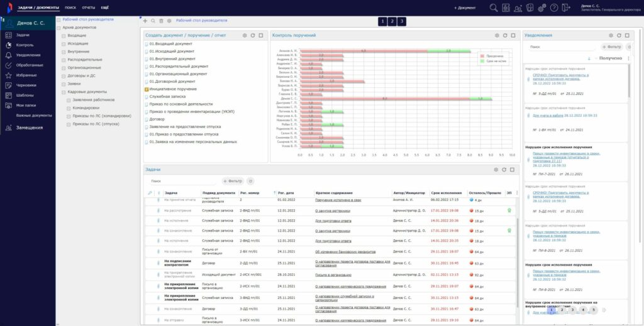Toggle the Договоры и ДС tree box
The image size is (644, 326).
point(64,75)
